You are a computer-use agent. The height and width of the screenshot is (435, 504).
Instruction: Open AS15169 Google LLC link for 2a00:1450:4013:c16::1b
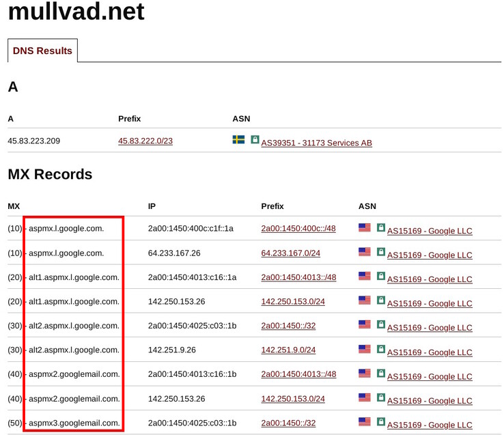point(430,376)
